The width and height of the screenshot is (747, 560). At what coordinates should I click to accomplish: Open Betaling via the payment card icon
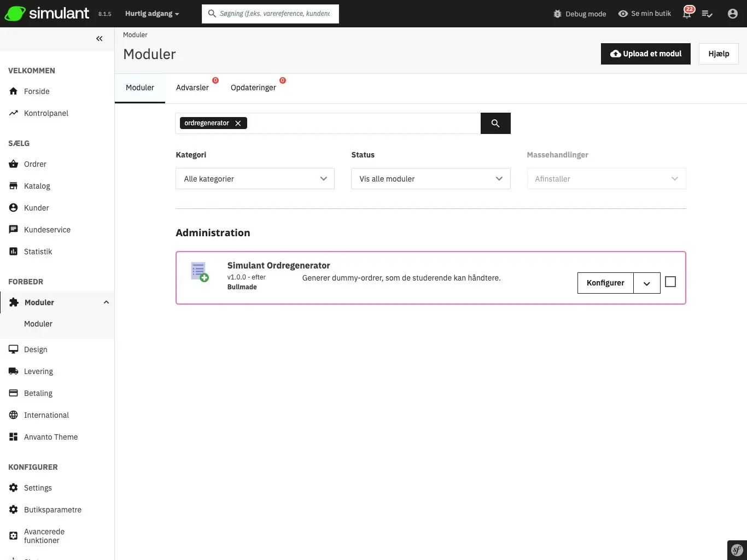[x=14, y=393]
